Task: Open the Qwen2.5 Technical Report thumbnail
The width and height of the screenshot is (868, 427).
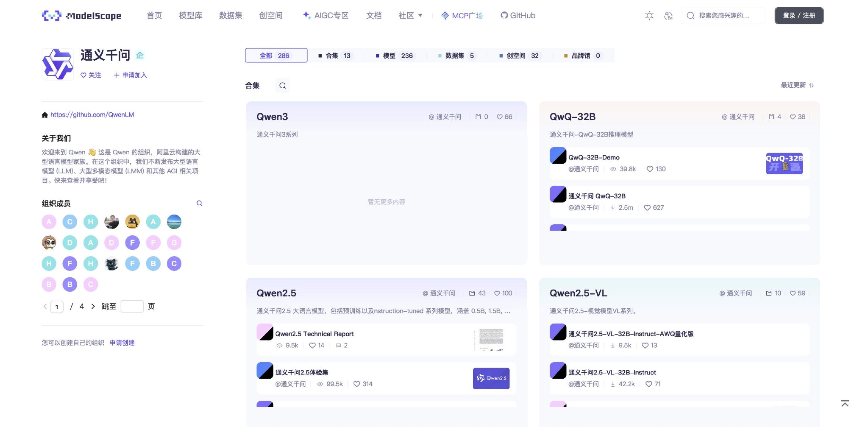Action: click(491, 340)
